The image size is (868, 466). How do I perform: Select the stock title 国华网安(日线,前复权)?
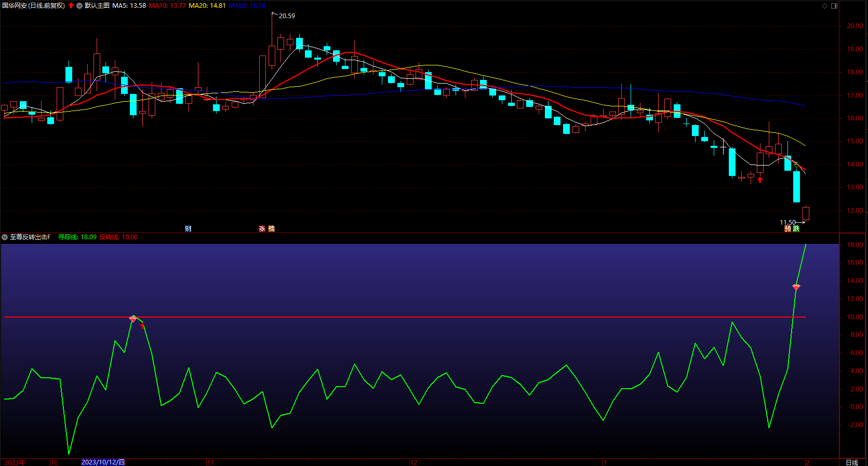coord(34,6)
